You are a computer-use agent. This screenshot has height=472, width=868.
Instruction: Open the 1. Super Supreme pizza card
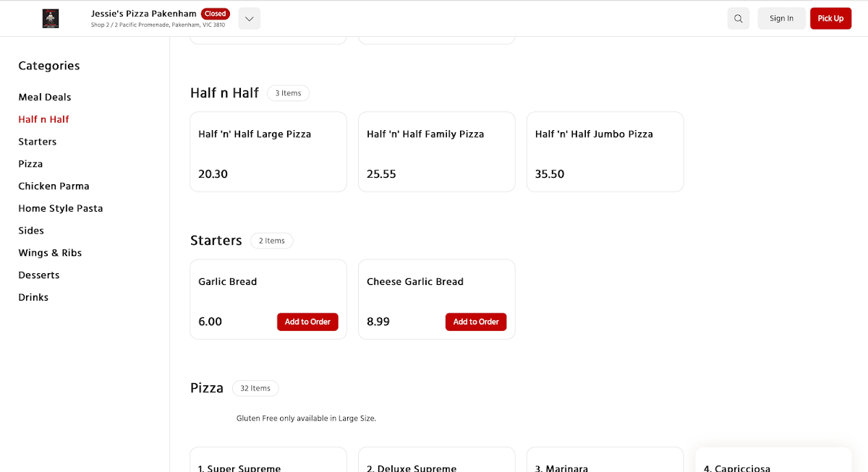point(268,460)
